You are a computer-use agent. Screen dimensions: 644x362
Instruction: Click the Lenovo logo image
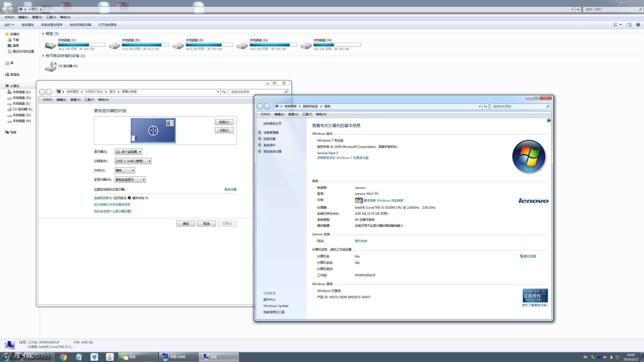click(533, 201)
